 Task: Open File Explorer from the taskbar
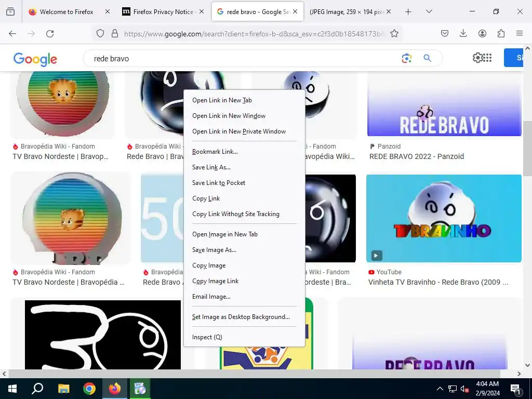63,389
